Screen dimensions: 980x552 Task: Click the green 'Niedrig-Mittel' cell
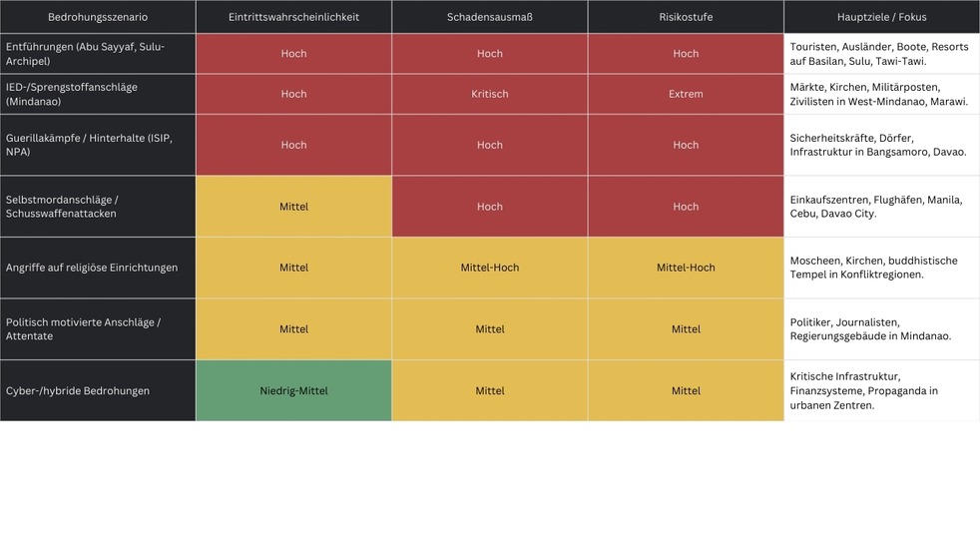pos(293,390)
